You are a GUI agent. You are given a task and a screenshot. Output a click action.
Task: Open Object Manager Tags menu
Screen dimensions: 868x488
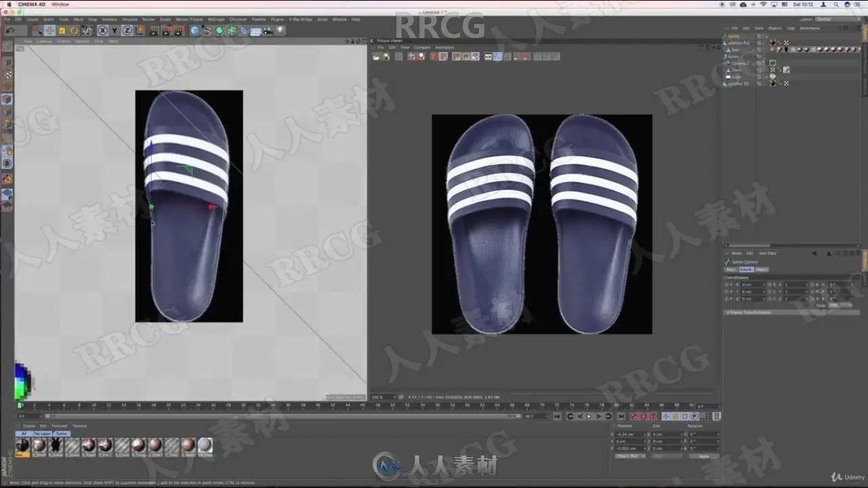point(791,28)
